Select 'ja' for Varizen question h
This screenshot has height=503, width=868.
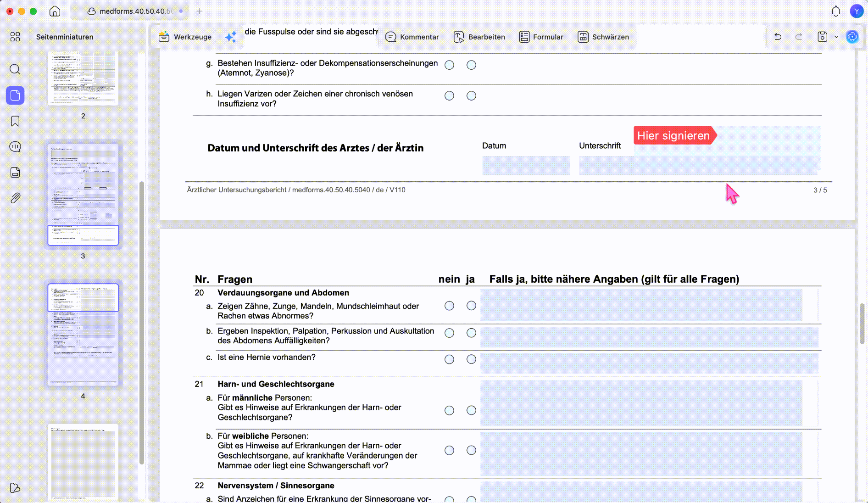(471, 95)
